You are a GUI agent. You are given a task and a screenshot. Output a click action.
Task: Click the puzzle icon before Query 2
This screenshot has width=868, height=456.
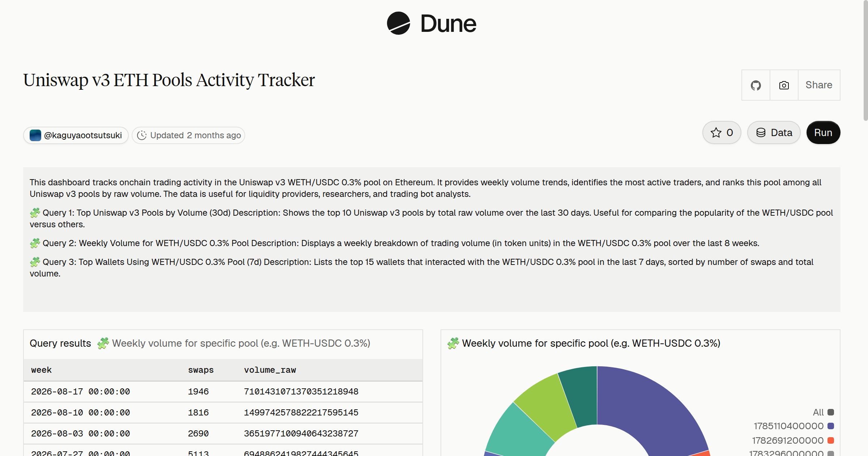coord(35,243)
